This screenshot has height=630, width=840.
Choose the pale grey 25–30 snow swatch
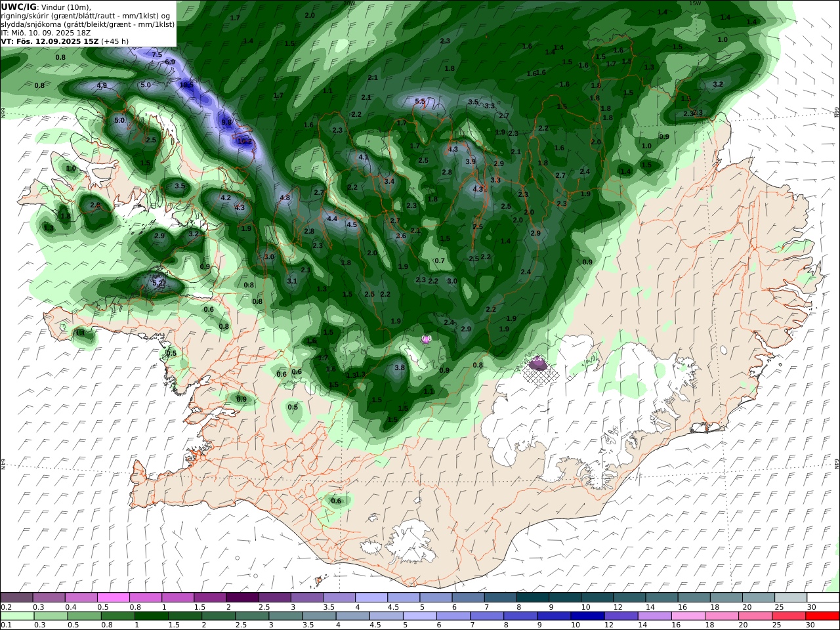[x=791, y=597]
